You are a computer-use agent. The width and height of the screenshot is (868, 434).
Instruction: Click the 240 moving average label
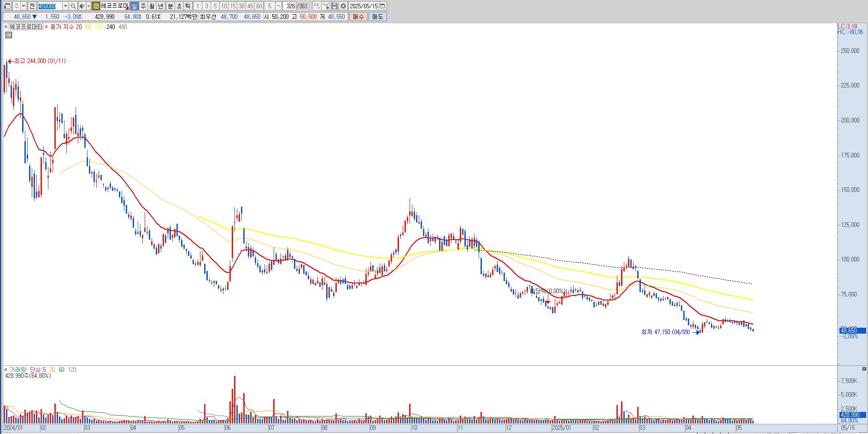(111, 27)
